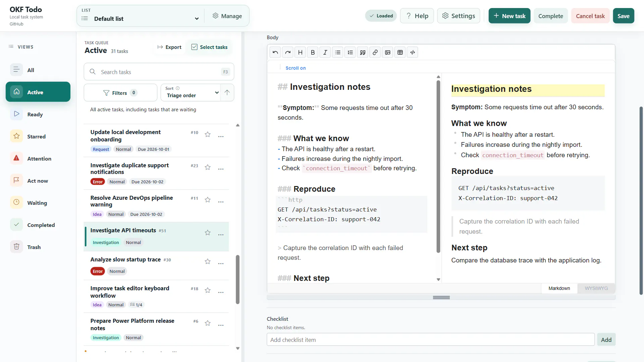Toggle the Scroll on sync option
This screenshot has width=644, height=362.
296,68
